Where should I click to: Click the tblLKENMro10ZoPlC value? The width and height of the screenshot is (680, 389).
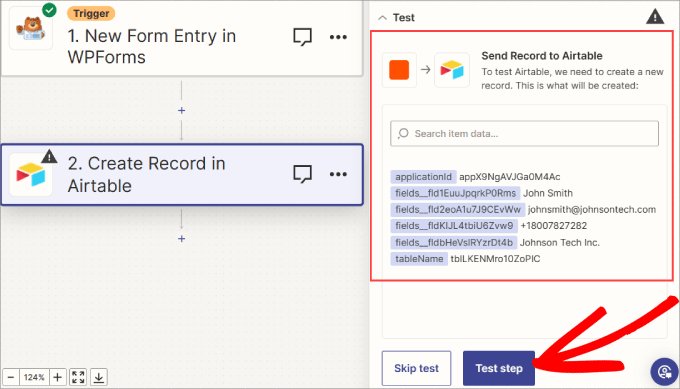pos(495,259)
